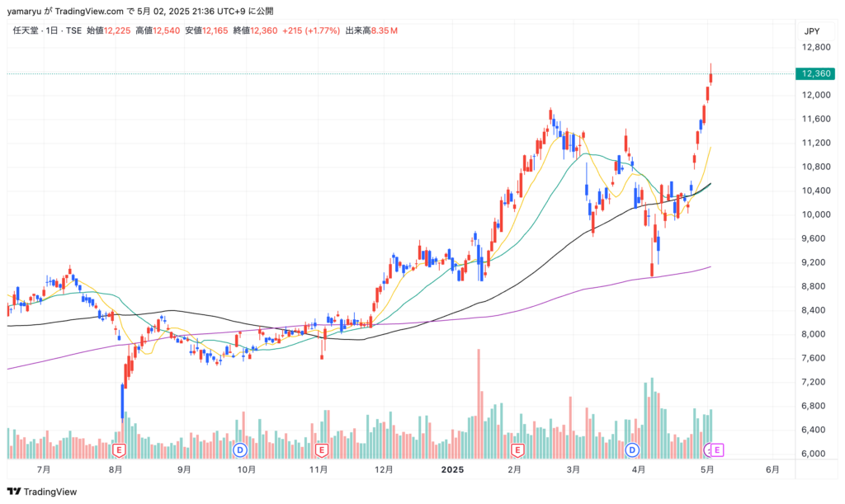Image resolution: width=845 pixels, height=504 pixels.
Task: Click the green 12,360 current price label
Action: (815, 73)
